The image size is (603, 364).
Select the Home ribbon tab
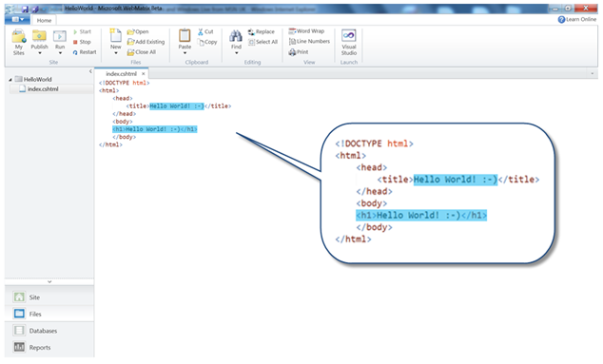tap(44, 20)
